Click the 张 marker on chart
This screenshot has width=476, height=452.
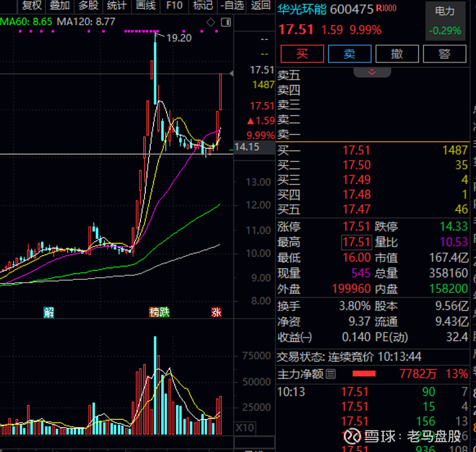pyautogui.click(x=217, y=312)
